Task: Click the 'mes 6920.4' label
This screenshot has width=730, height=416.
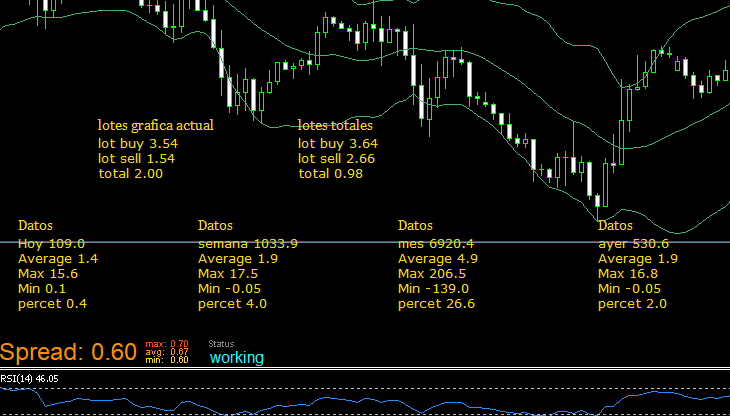Action: click(x=436, y=243)
